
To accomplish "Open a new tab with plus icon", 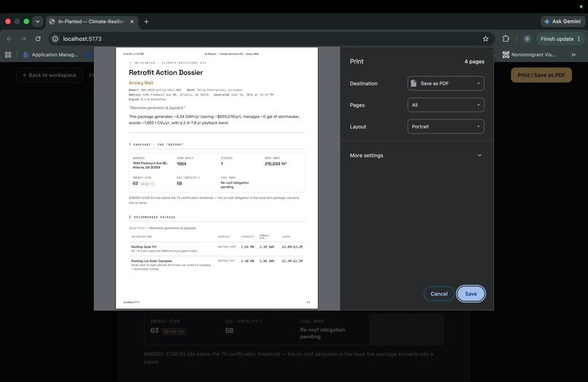I will click(x=146, y=22).
